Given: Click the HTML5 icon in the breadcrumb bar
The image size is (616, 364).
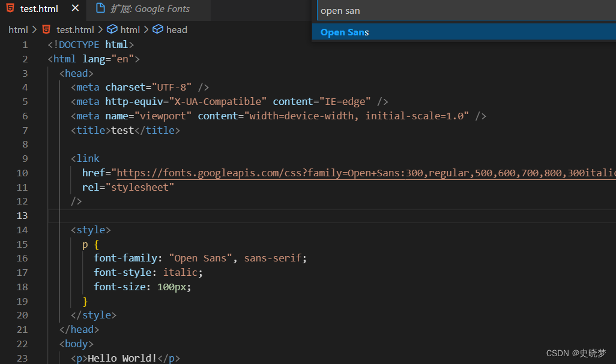Looking at the screenshot, I should point(46,29).
